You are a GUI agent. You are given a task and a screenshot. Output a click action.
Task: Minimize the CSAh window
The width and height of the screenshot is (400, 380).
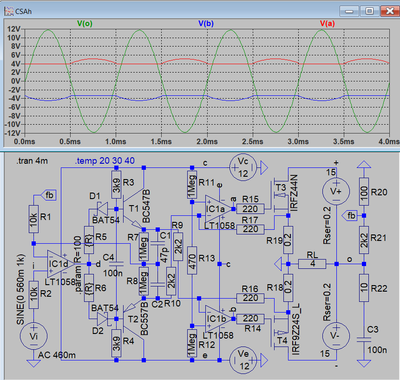(x=349, y=11)
